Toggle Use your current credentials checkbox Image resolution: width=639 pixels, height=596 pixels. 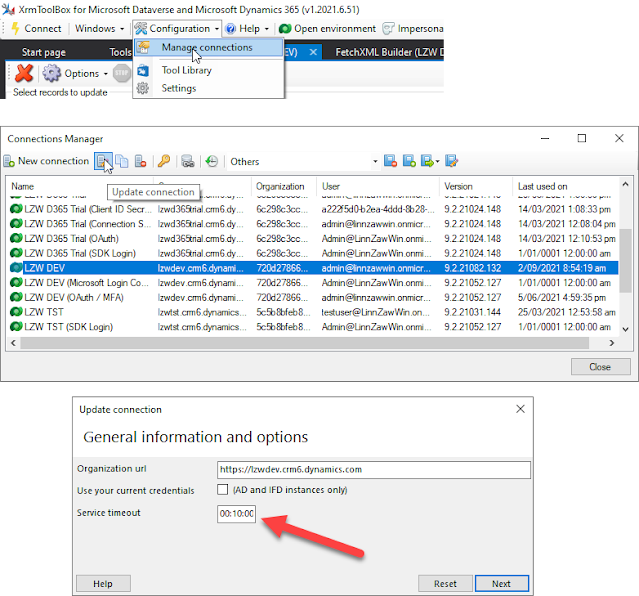click(223, 489)
